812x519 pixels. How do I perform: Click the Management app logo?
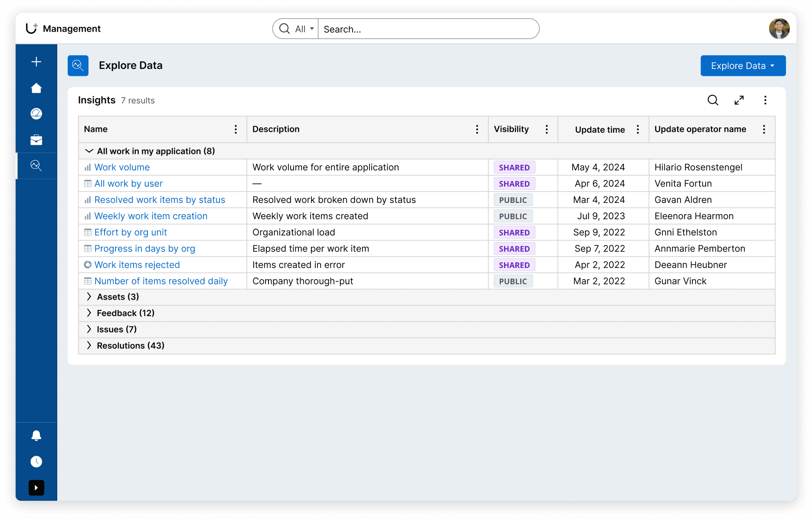pos(32,28)
